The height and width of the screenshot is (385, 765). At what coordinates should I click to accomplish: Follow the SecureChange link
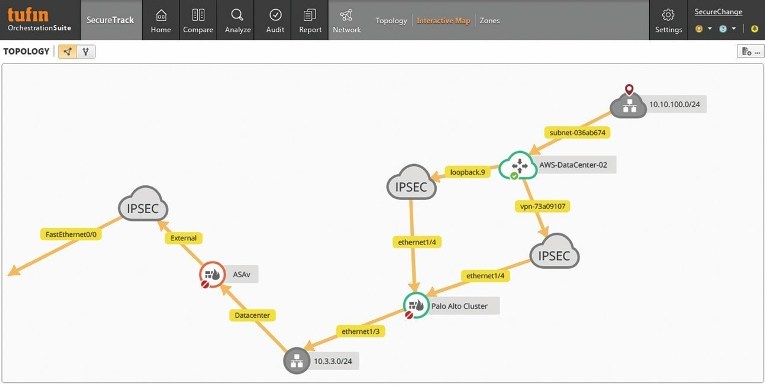coord(718,12)
